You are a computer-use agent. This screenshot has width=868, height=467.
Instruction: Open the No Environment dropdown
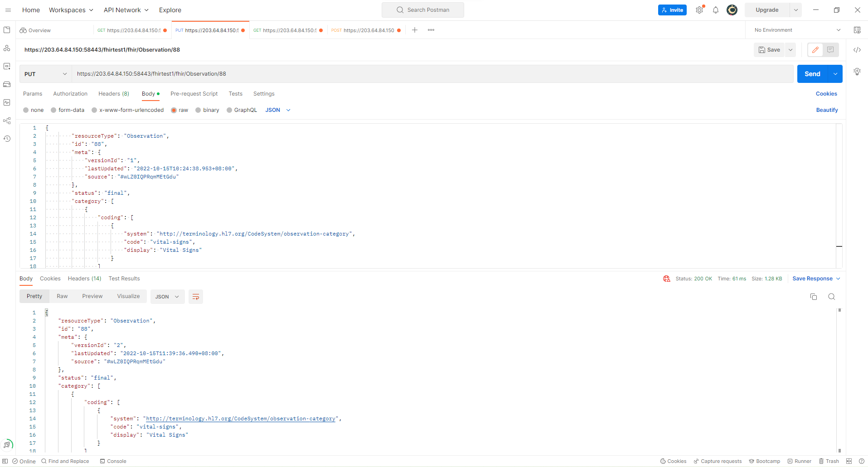click(x=797, y=30)
